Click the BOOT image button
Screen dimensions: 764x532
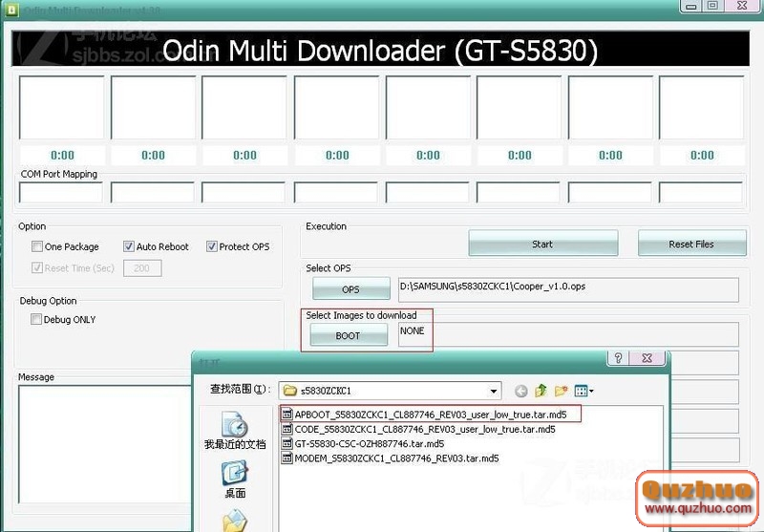(x=349, y=335)
